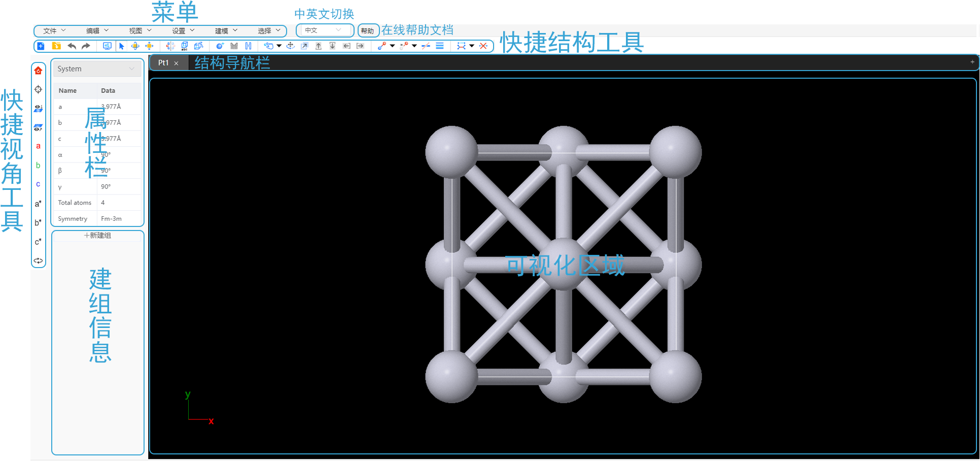This screenshot has width=980, height=461.
Task: Click the red home view icon
Action: point(38,71)
